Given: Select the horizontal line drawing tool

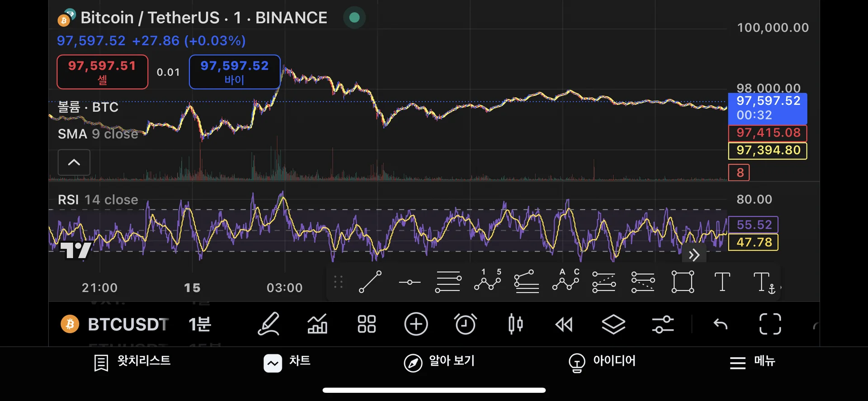Looking at the screenshot, I should coord(410,282).
